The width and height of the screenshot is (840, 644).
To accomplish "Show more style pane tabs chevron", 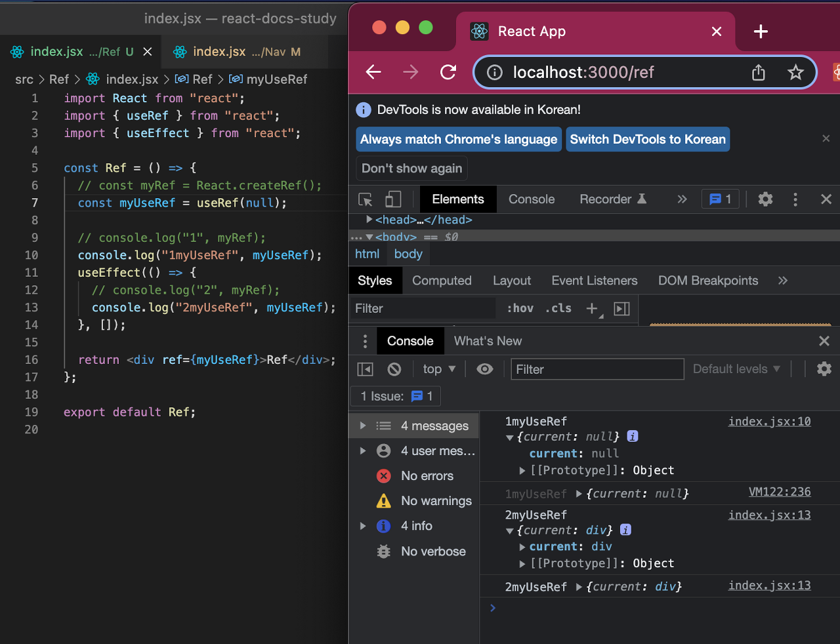I will point(782,281).
